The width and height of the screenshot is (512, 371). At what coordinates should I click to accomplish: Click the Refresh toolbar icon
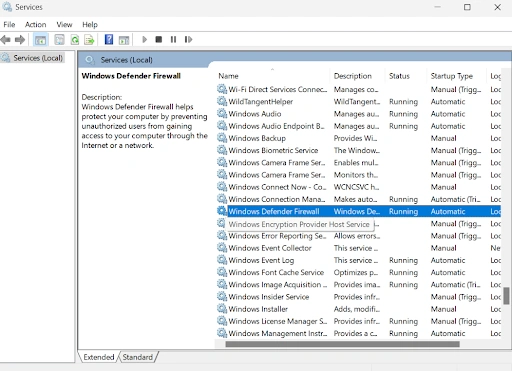coord(75,40)
